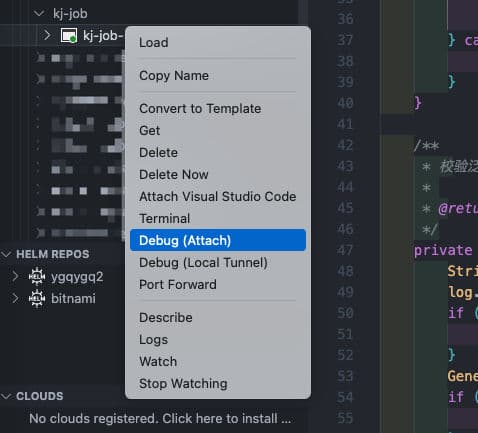Click the No clouds registered install link

tap(160, 418)
